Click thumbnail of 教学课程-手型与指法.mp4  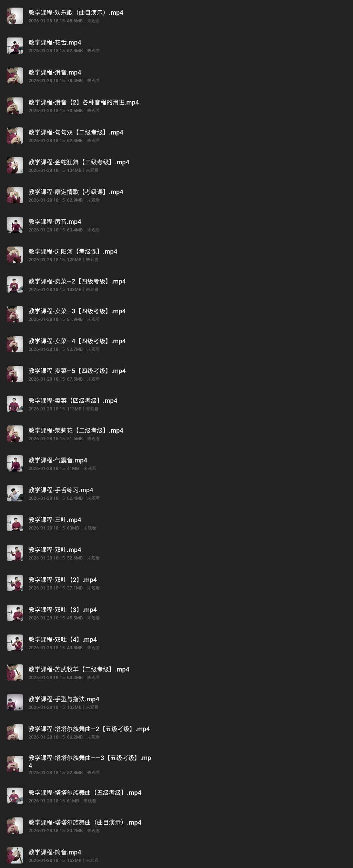[x=15, y=702]
